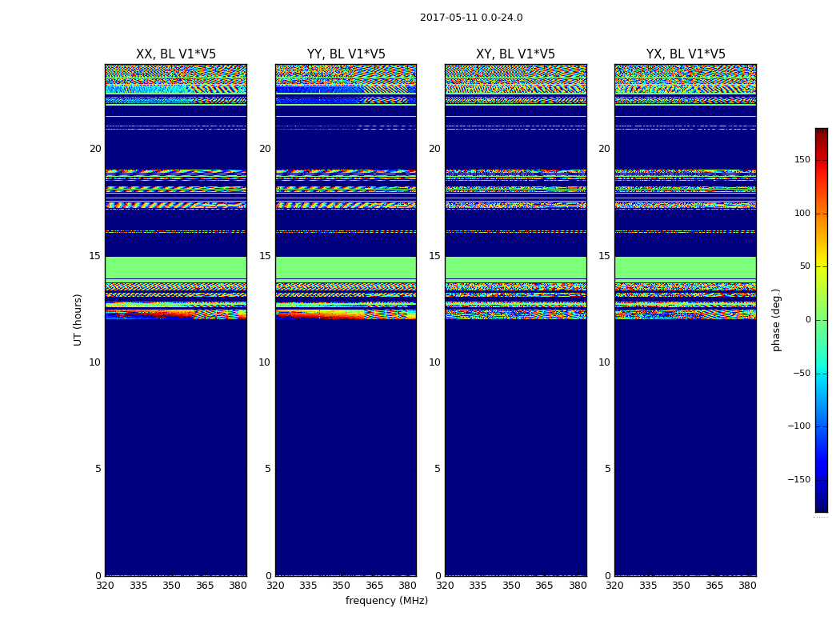Screen dimensions: 840x640
Task: Click the green band in XY panel
Action: [x=515, y=267]
